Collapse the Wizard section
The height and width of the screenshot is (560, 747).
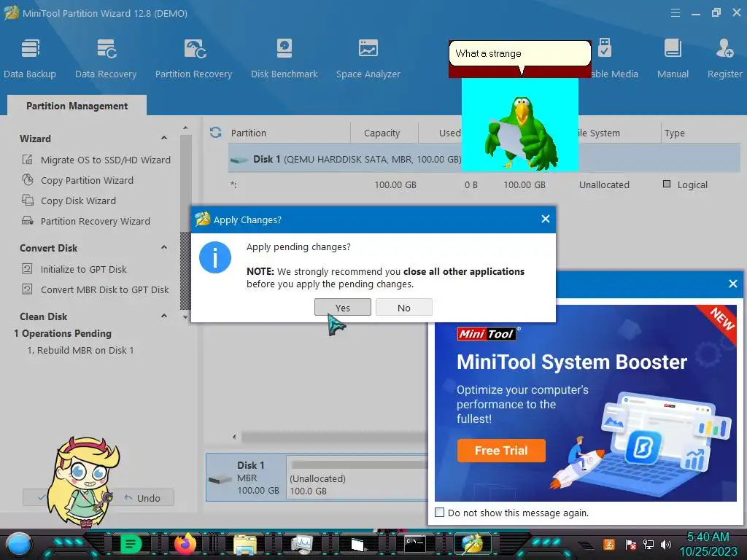tap(164, 138)
